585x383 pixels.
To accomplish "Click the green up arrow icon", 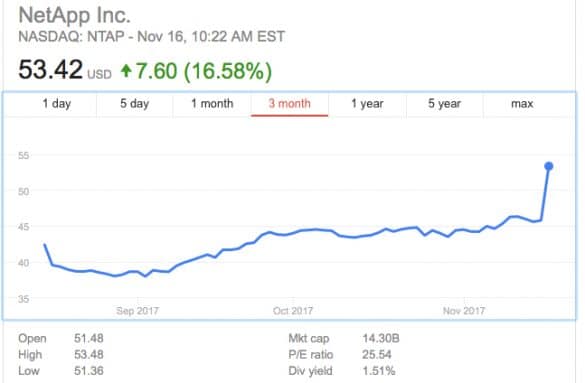I will pos(126,70).
